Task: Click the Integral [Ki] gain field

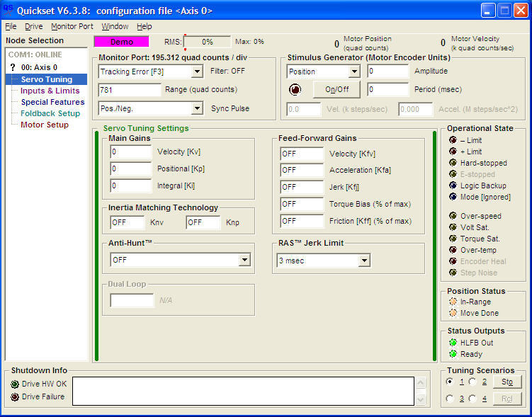Action: tap(130, 185)
